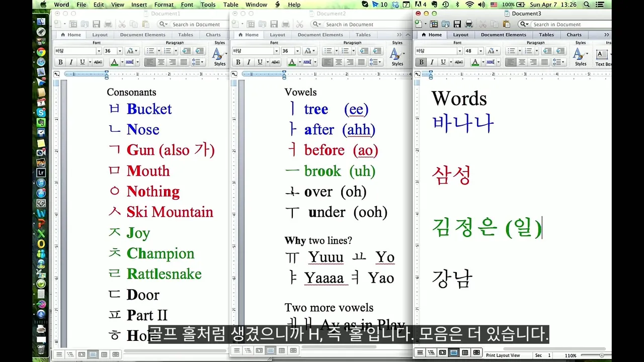Center align text in Document1

162,62
